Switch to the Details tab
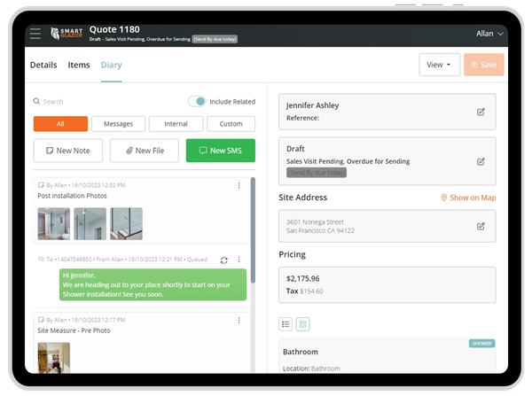Viewport: 532px width, 396px height. (x=43, y=65)
